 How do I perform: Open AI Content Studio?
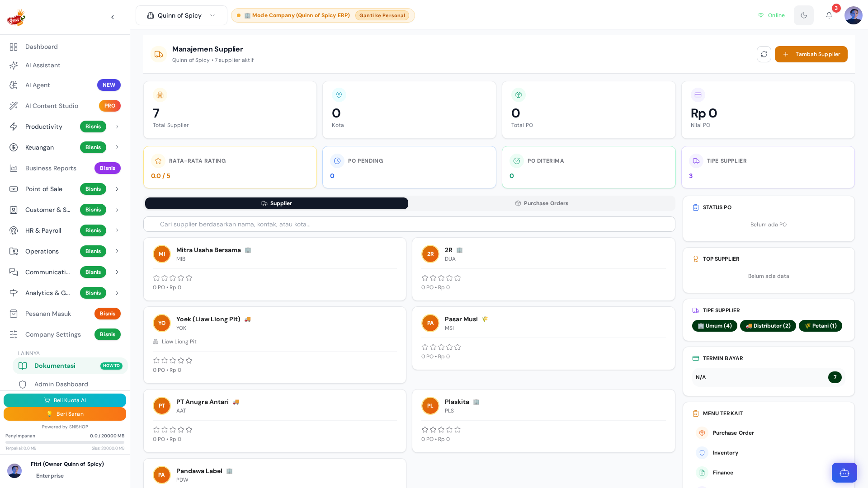[65, 106]
